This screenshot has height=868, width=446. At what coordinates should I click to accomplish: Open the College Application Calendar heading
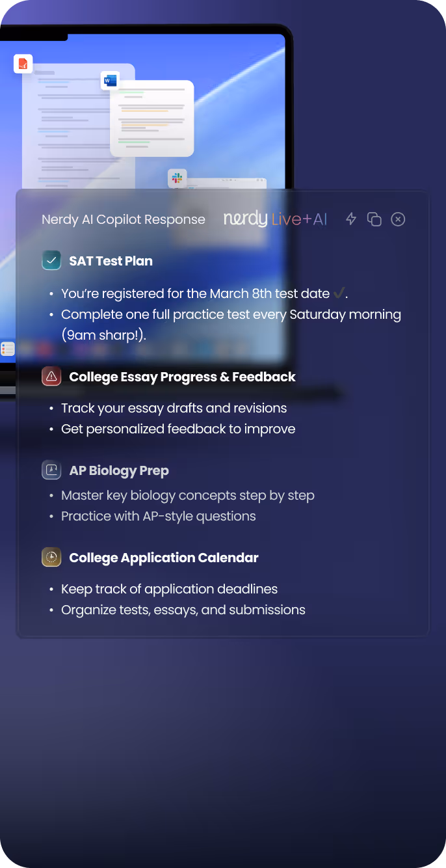click(x=164, y=558)
